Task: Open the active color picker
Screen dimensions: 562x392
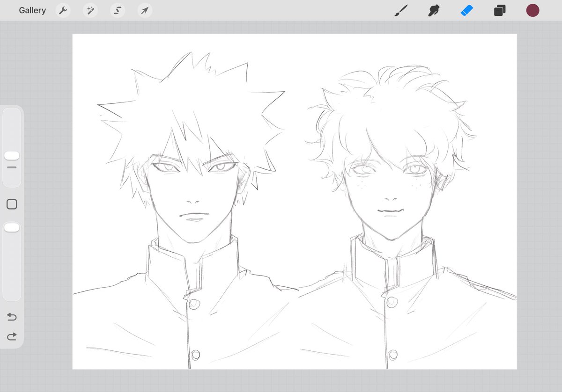Action: click(x=532, y=10)
